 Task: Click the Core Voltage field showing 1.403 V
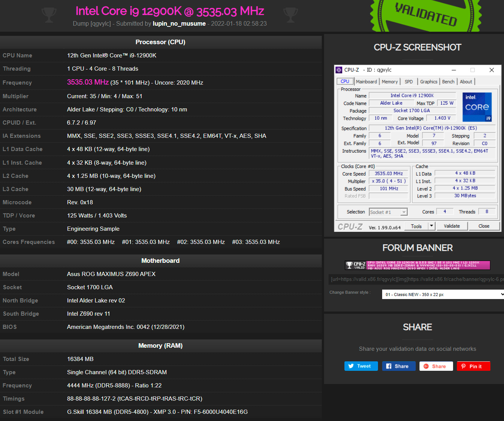click(442, 118)
